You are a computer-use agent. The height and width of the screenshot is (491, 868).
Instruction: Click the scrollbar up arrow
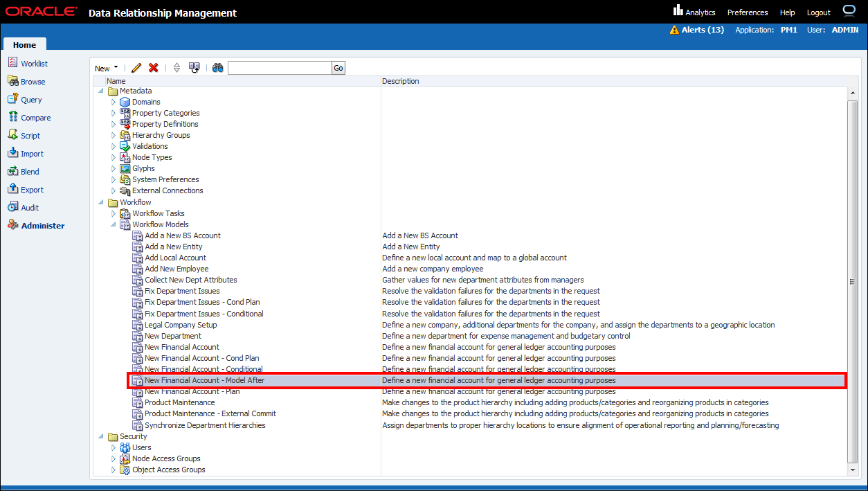(x=853, y=91)
